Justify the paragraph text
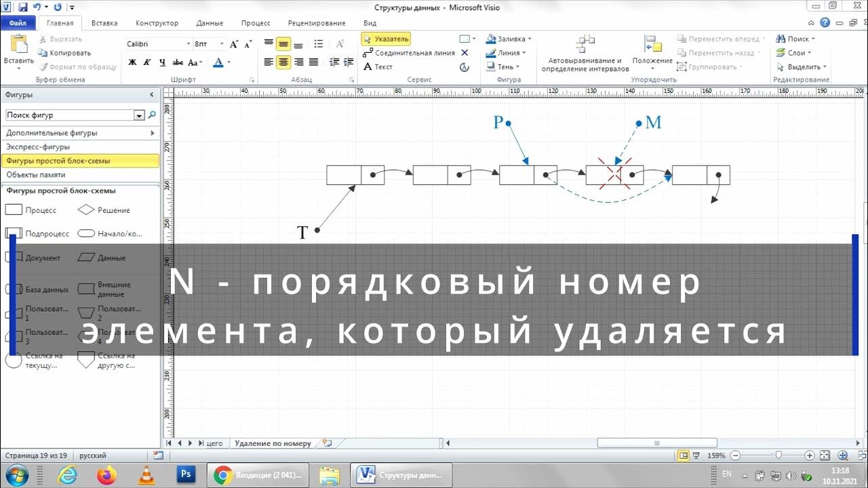 pos(313,62)
